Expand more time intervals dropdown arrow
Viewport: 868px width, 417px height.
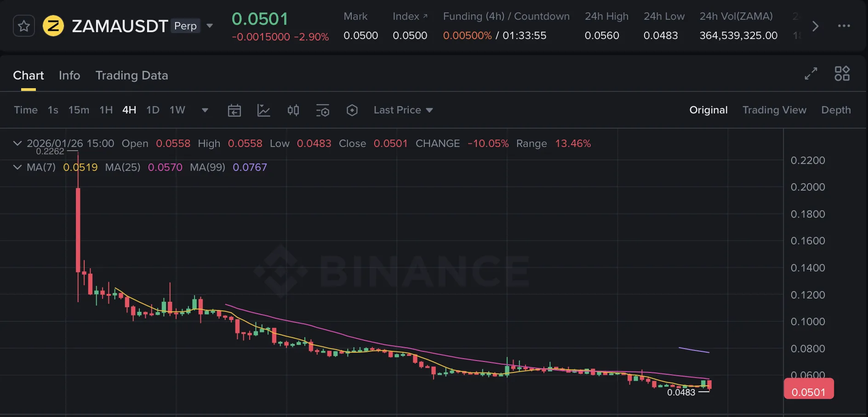point(205,110)
